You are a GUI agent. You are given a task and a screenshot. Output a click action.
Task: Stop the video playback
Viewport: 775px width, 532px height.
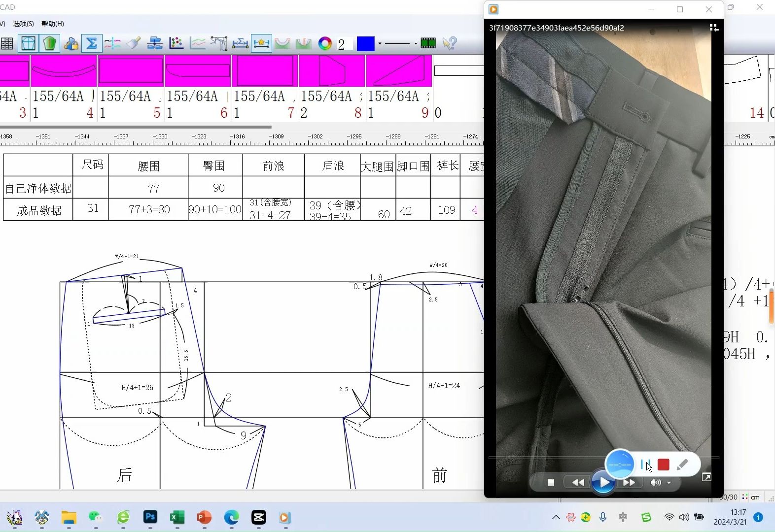coord(551,483)
